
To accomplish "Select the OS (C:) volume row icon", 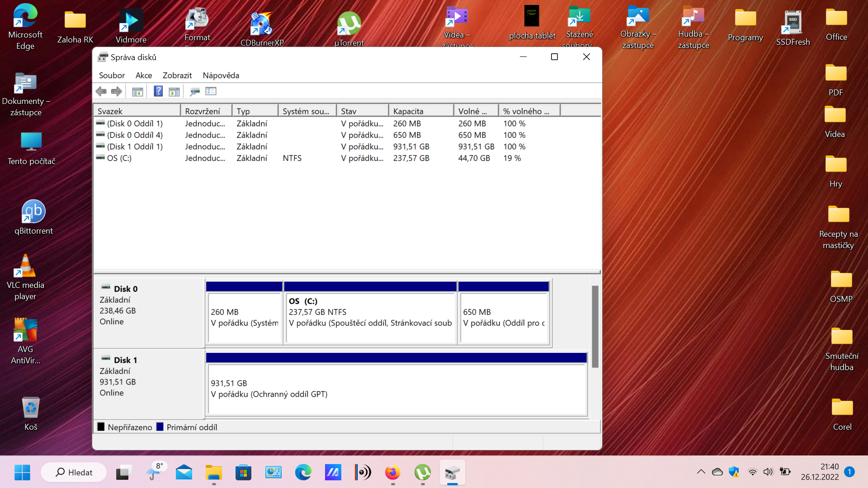I will tap(100, 158).
